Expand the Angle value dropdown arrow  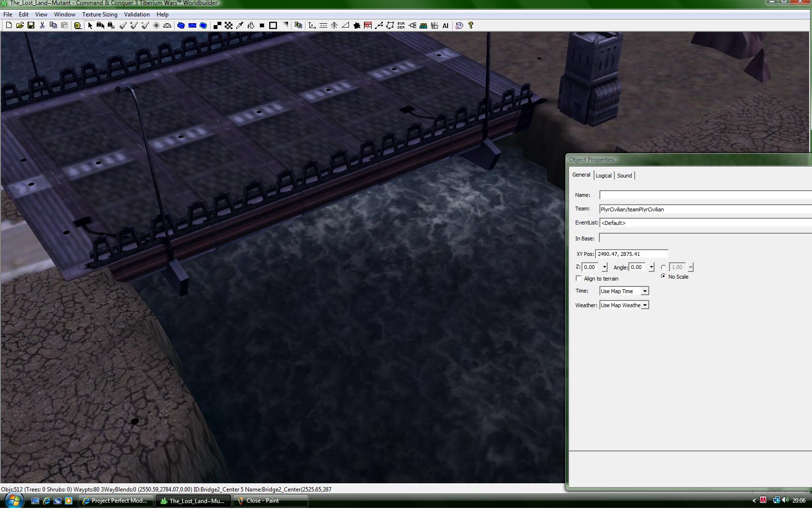[651, 267]
